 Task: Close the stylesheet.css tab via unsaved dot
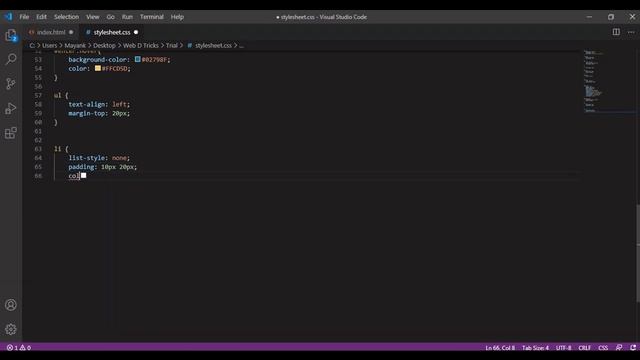[136, 32]
